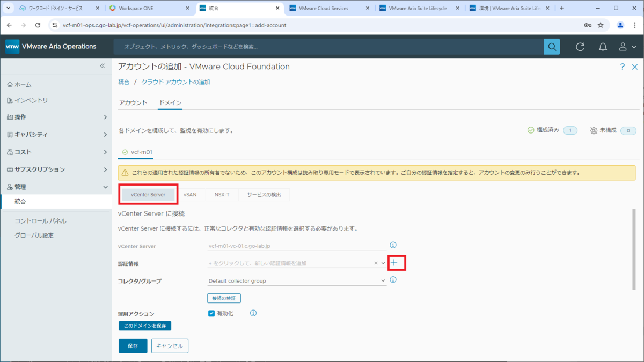Switch to VMware Aria Suite Lifecycle browser tab

point(419,8)
